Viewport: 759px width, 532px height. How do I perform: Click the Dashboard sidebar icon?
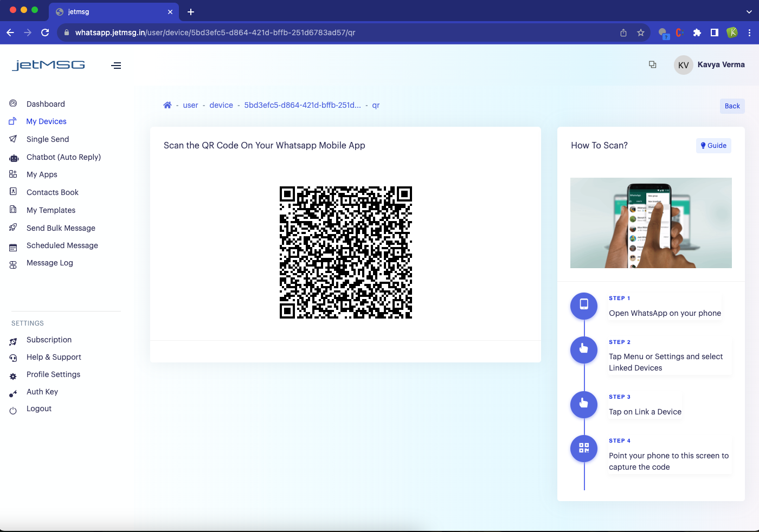13,103
